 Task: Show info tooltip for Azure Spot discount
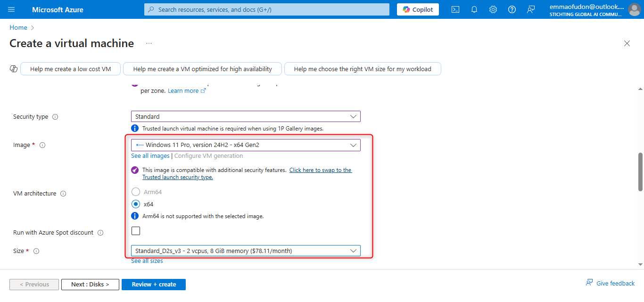[100, 233]
